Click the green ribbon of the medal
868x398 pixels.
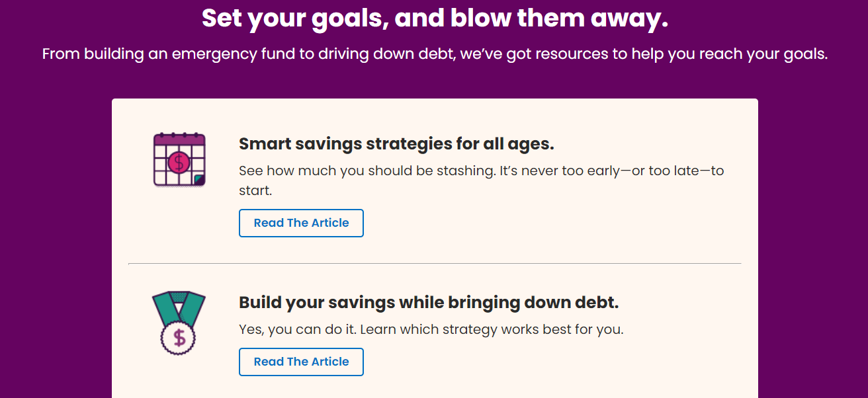[179, 307]
